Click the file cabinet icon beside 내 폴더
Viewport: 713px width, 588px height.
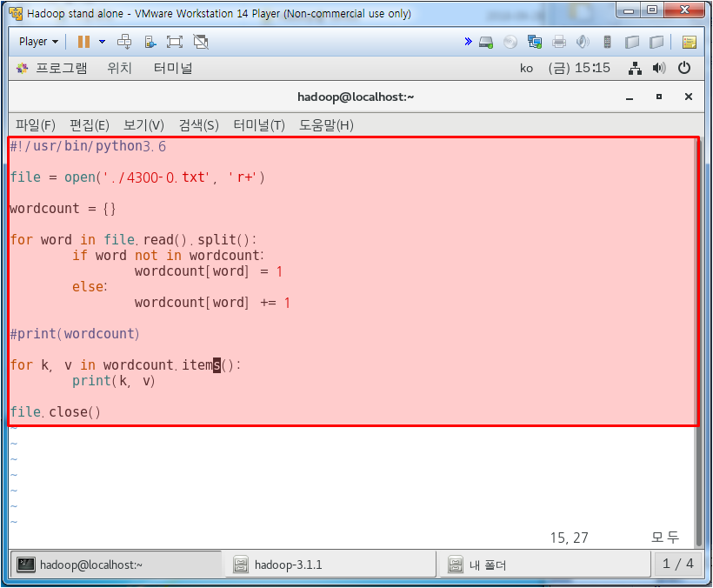click(455, 565)
